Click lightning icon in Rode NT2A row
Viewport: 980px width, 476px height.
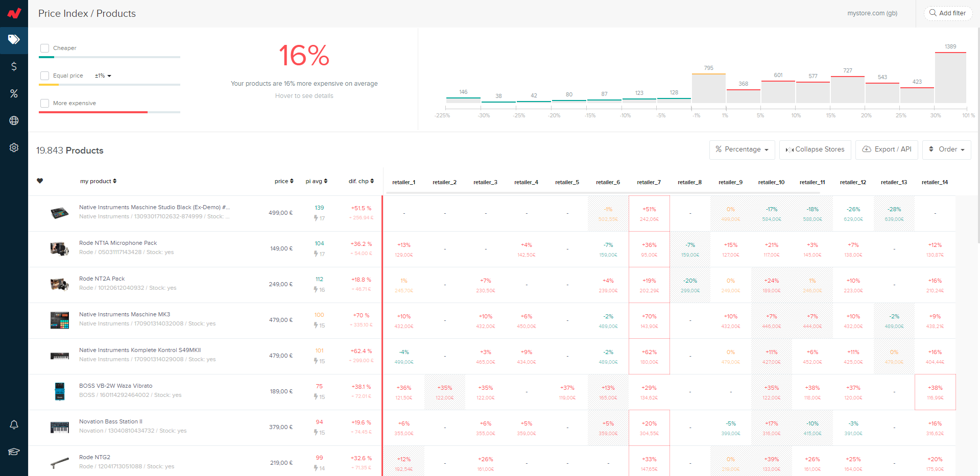tap(316, 289)
